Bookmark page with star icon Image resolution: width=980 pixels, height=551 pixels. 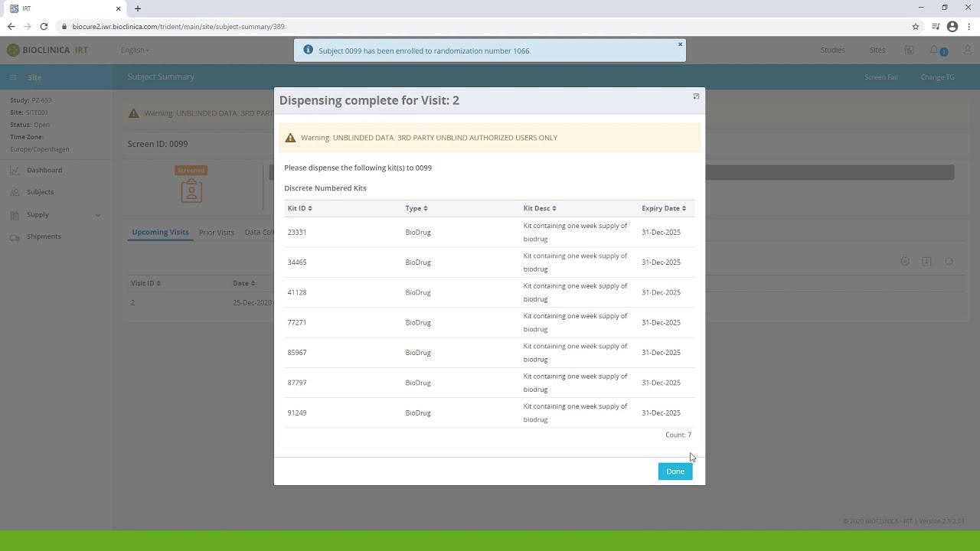(916, 26)
